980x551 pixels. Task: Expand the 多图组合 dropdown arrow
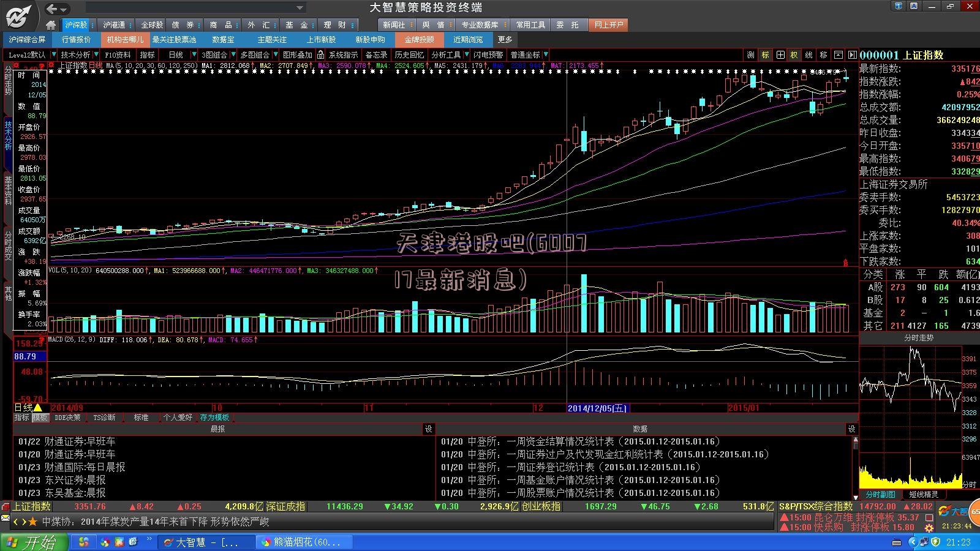coord(275,55)
